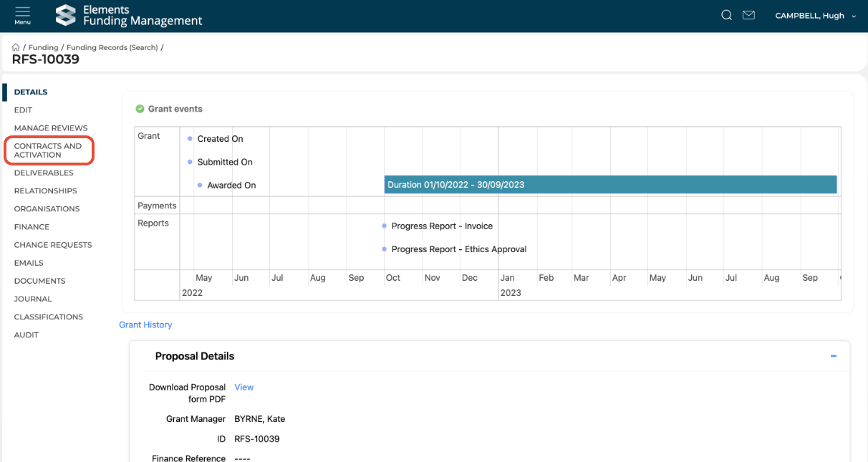
Task: Click the green Grant events check icon
Action: pyautogui.click(x=140, y=109)
